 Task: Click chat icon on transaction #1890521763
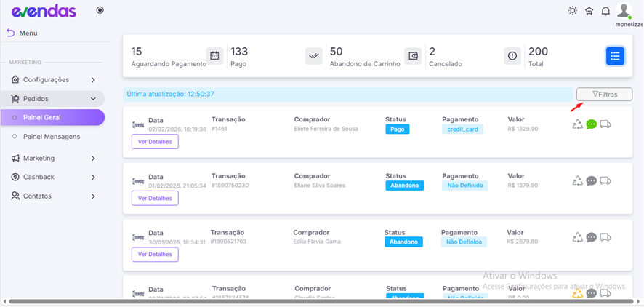pyautogui.click(x=592, y=237)
